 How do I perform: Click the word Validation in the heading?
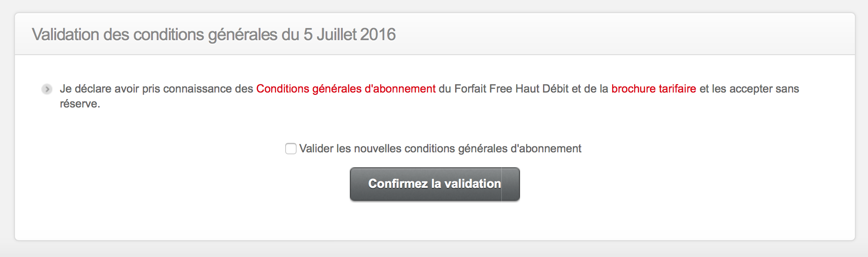click(65, 35)
